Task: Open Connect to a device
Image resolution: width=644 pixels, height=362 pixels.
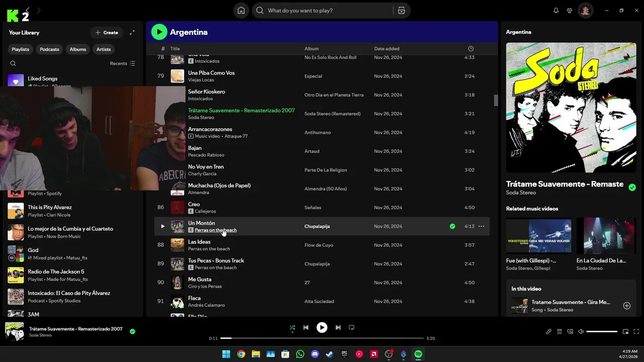Action: pyautogui.click(x=570, y=332)
